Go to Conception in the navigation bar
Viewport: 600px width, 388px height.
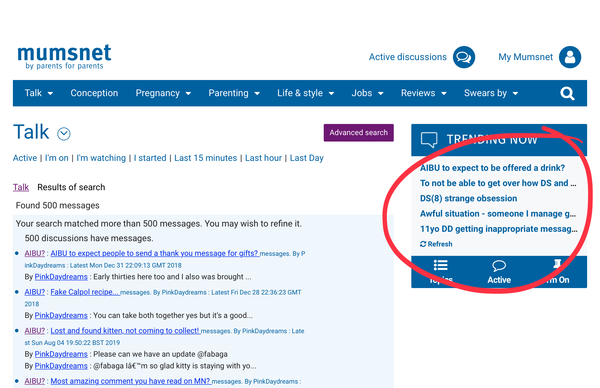click(94, 93)
